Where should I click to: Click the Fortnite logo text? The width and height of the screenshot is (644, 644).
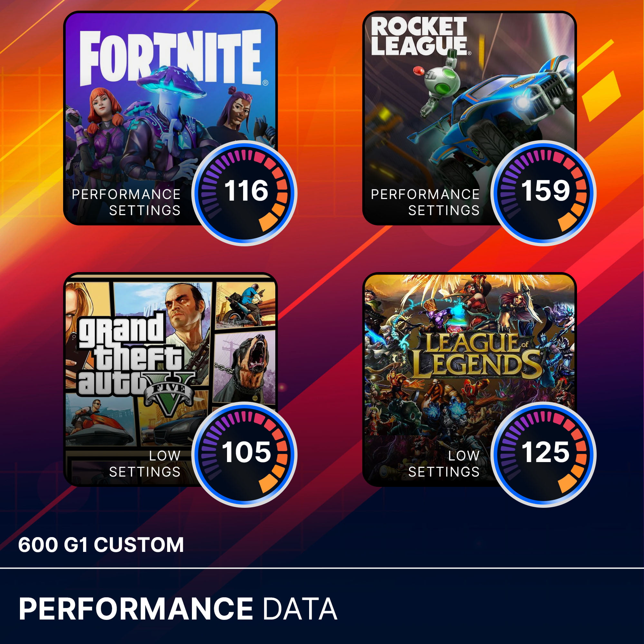171,57
